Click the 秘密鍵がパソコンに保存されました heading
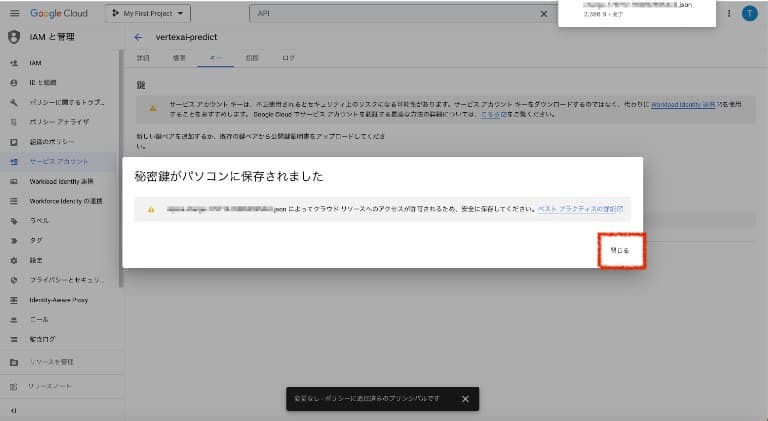768x421 pixels. [229, 176]
